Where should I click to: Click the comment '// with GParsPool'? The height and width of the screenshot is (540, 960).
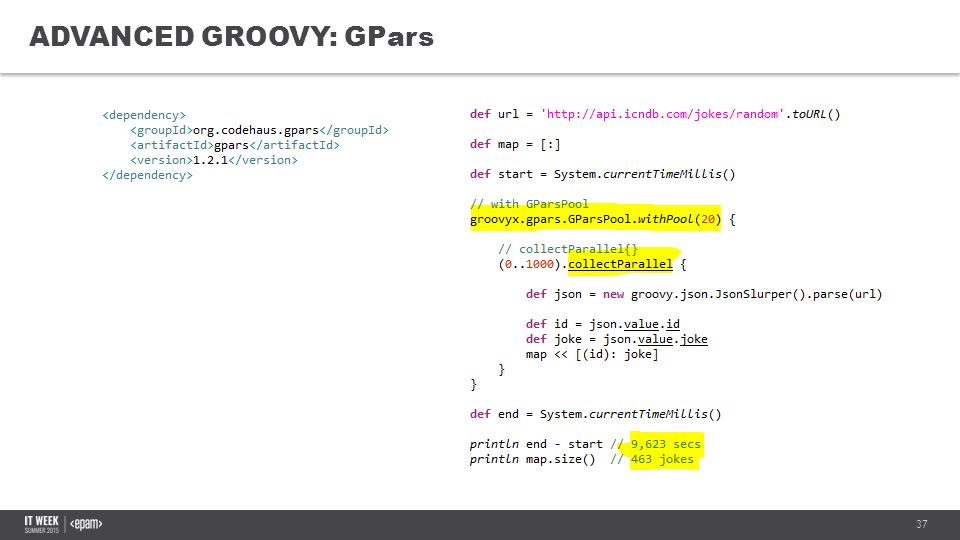[530, 204]
